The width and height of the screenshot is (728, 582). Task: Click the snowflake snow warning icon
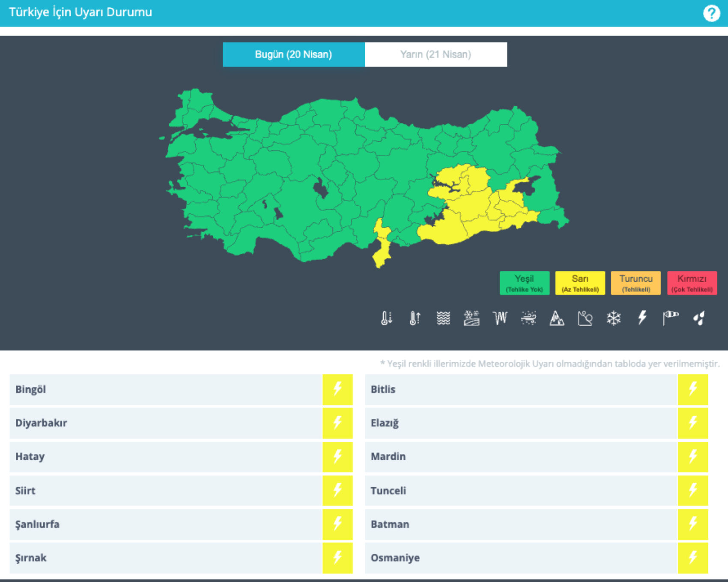pyautogui.click(x=614, y=318)
